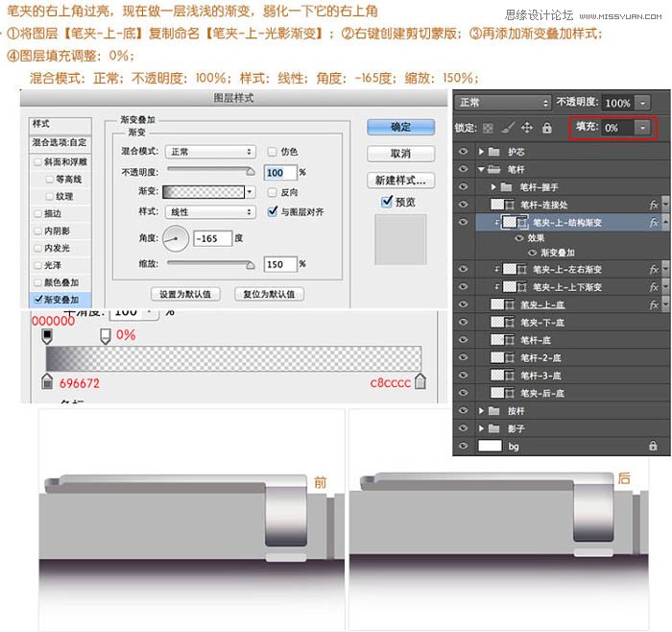
Task: Click folder icon of 影子 group
Action: pos(494,428)
